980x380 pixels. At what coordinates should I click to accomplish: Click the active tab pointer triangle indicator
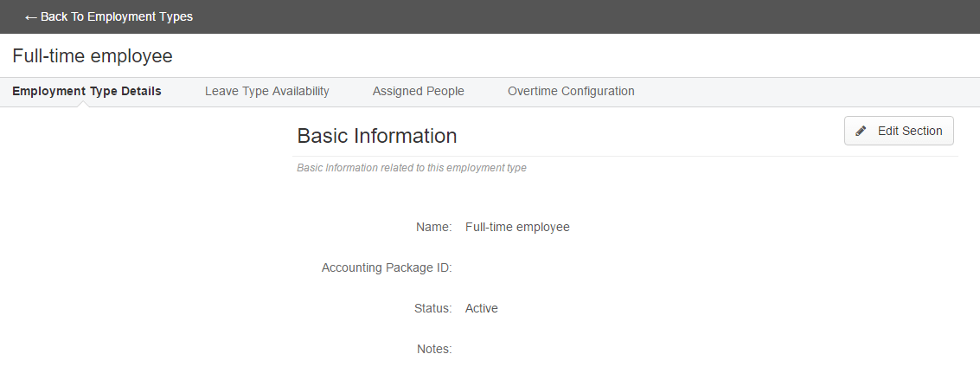[x=84, y=104]
